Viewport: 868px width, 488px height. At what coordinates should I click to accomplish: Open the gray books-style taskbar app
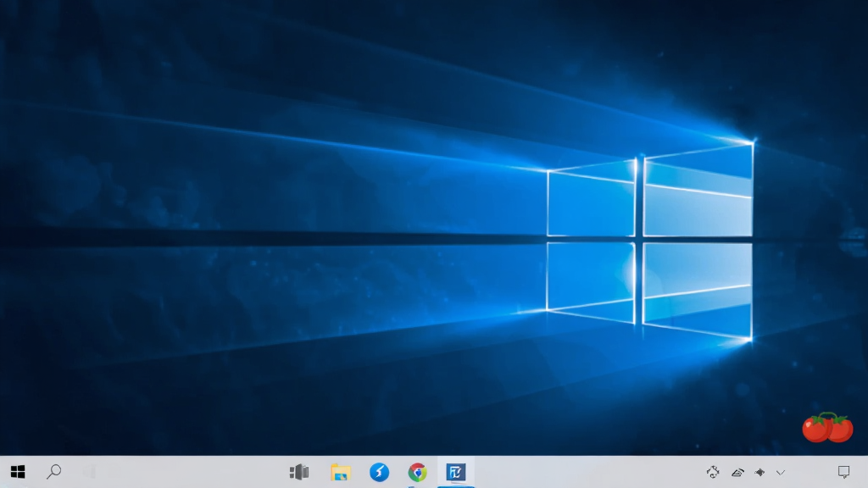click(299, 472)
